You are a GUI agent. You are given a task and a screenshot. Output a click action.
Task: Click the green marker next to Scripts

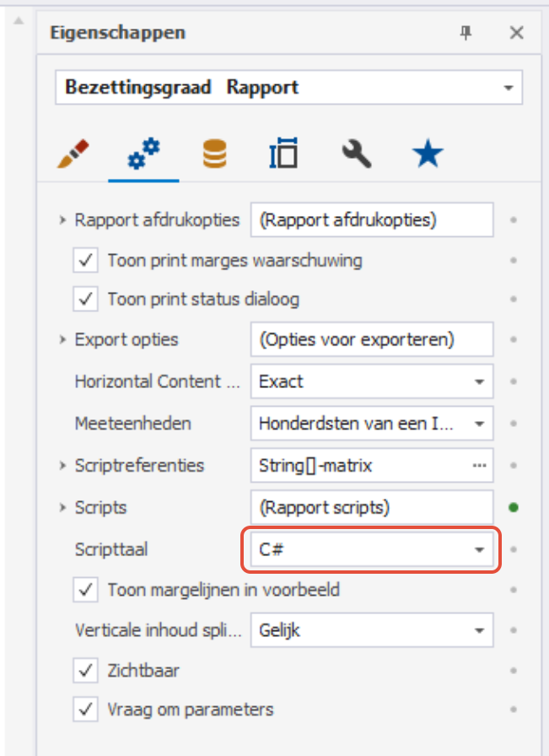[x=514, y=507]
